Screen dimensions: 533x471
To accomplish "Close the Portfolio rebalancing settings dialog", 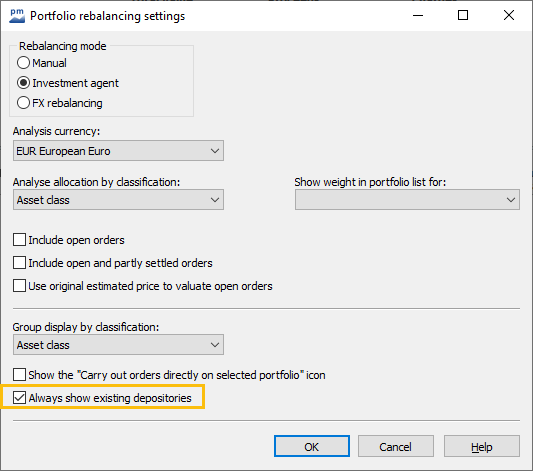I will tap(509, 15).
